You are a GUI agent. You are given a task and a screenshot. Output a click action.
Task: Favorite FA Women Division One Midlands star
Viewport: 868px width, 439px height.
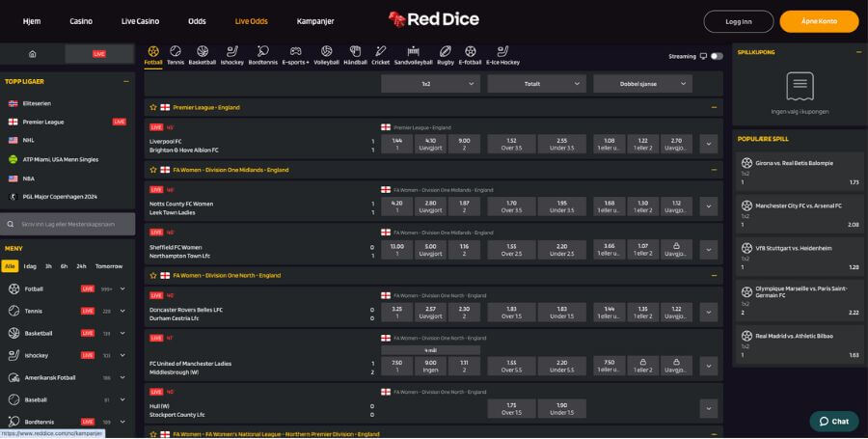click(153, 170)
